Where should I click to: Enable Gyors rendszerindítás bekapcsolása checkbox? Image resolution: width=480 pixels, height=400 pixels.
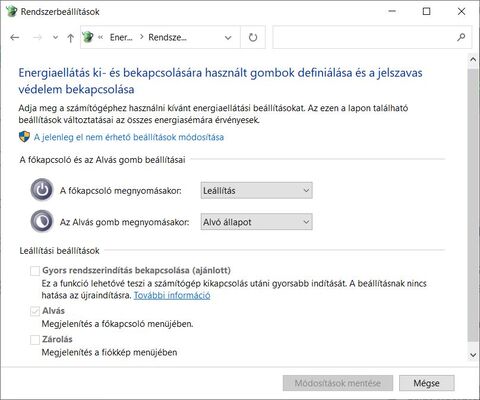click(x=35, y=270)
